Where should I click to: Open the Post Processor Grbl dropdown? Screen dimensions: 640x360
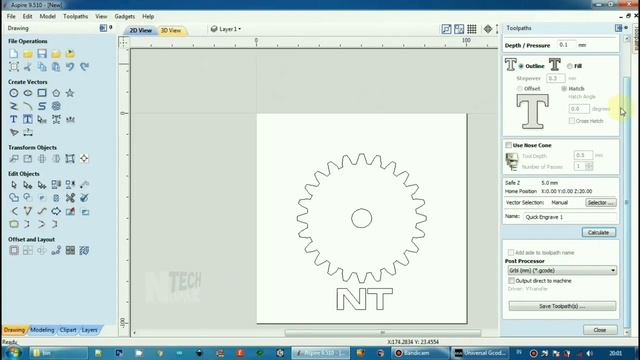click(562, 270)
